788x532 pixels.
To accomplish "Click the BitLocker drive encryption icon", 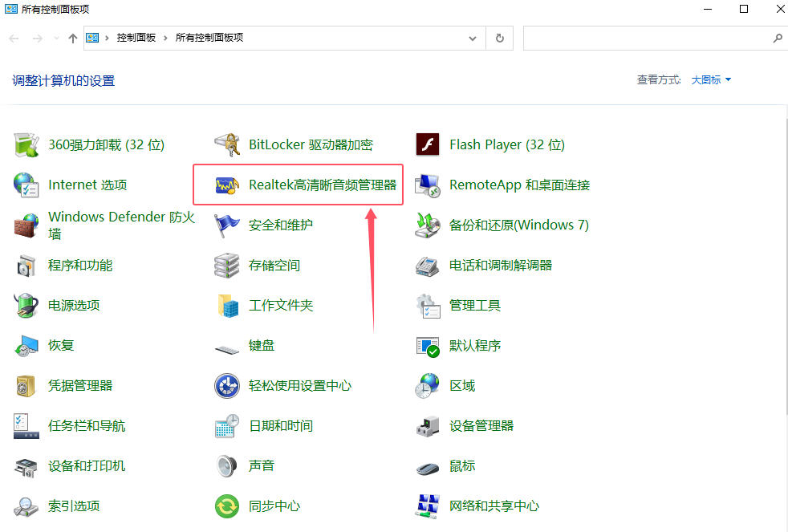I will [227, 144].
